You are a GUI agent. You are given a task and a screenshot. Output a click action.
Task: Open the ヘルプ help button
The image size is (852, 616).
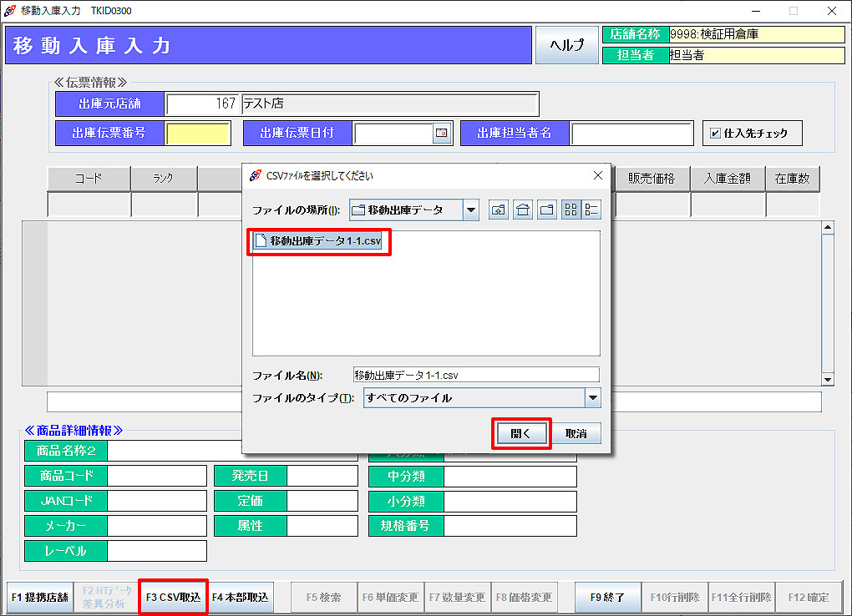[567, 46]
